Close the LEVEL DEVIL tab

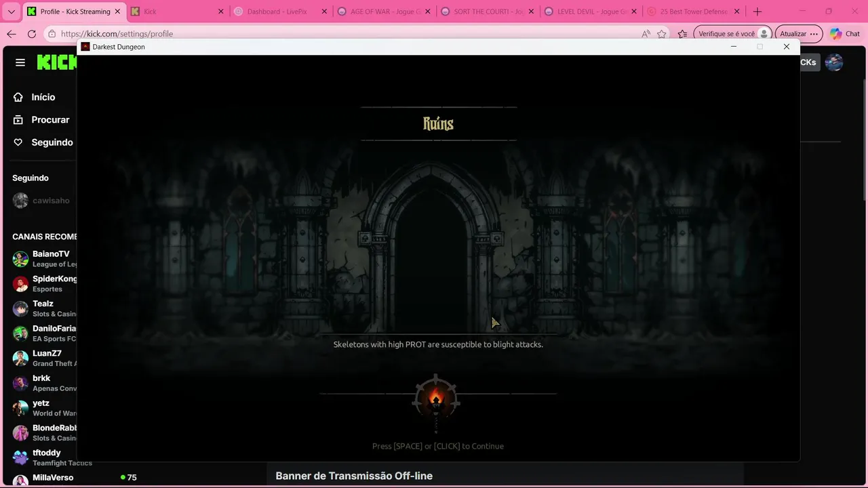[x=634, y=12]
